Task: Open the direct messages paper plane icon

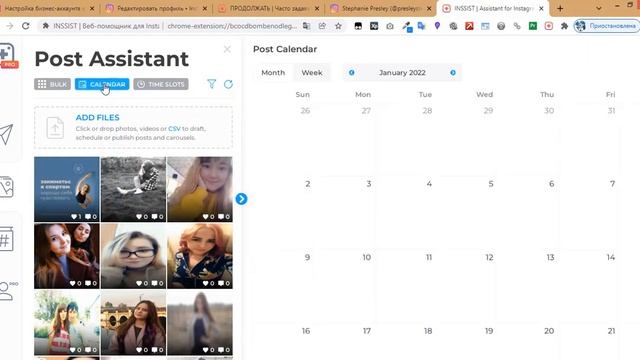Action: tap(7, 134)
